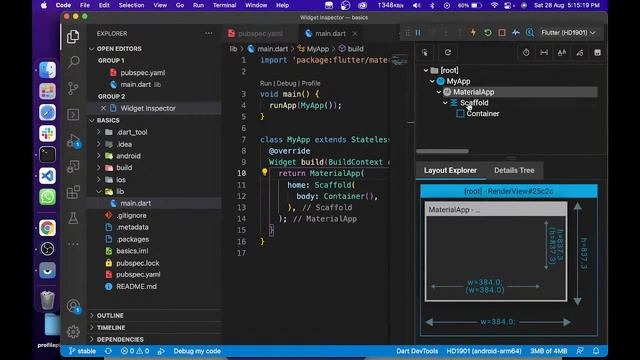Toggle Highlight Oversized Images in inspector
The width and height of the screenshot is (640, 360).
click(x=598, y=53)
